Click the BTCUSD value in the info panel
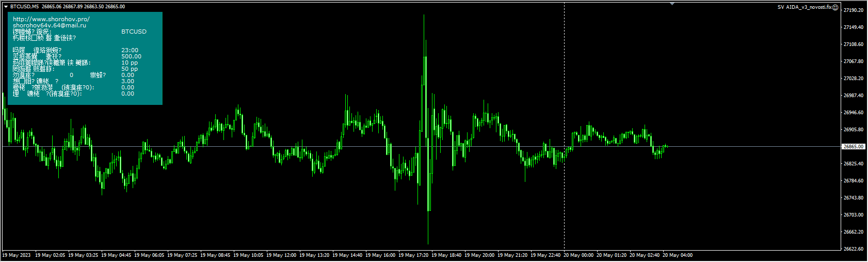This screenshot has width=868, height=262. click(134, 32)
